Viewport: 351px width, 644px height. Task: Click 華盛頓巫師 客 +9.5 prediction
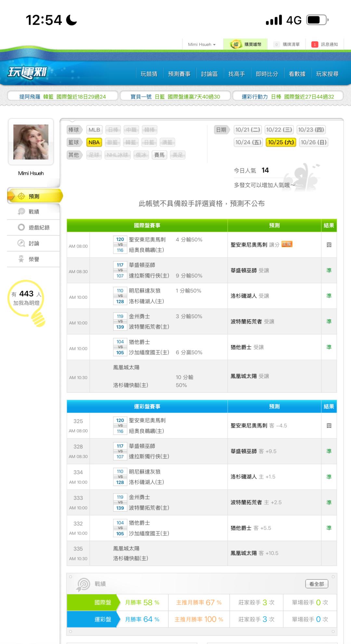point(254,451)
